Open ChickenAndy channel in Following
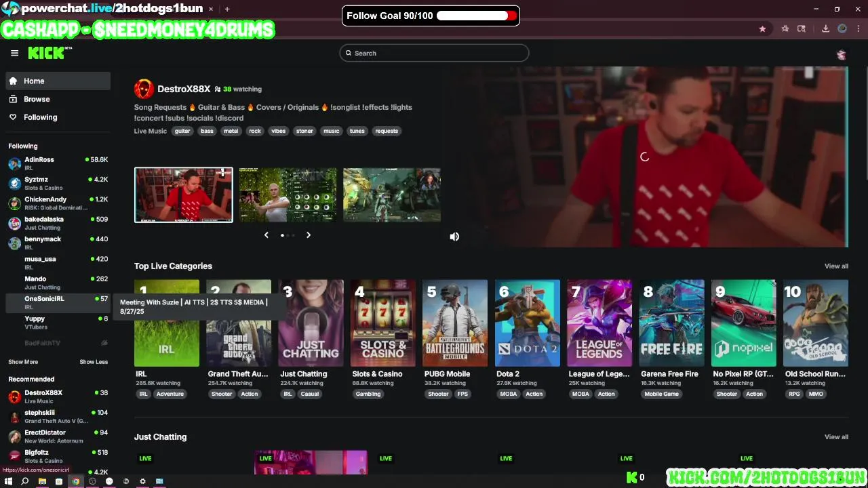 point(58,203)
